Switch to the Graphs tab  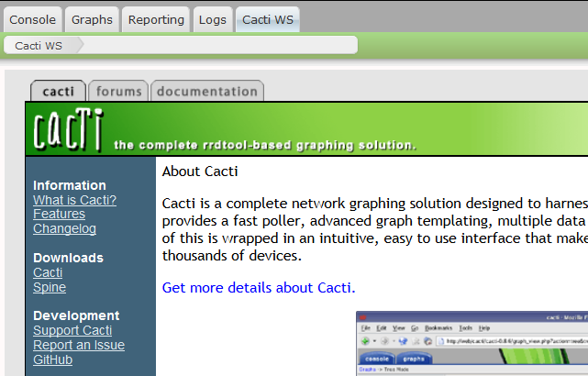[x=92, y=19]
